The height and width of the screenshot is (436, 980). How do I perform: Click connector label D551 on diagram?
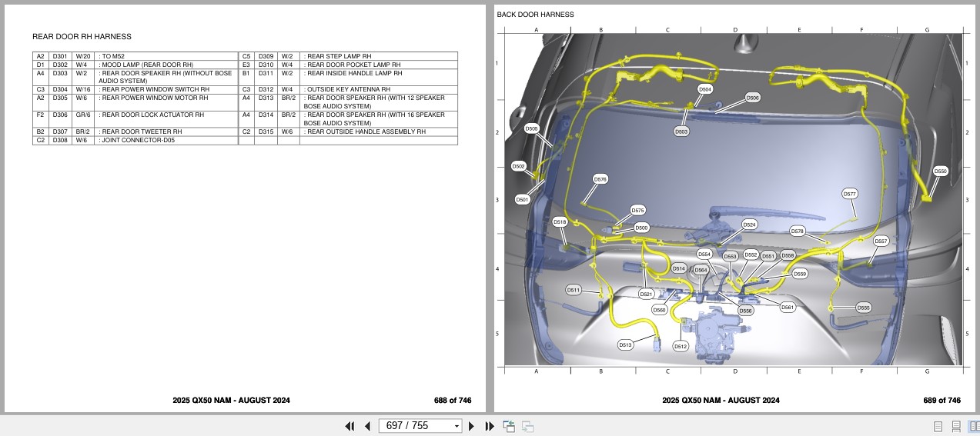click(x=768, y=256)
